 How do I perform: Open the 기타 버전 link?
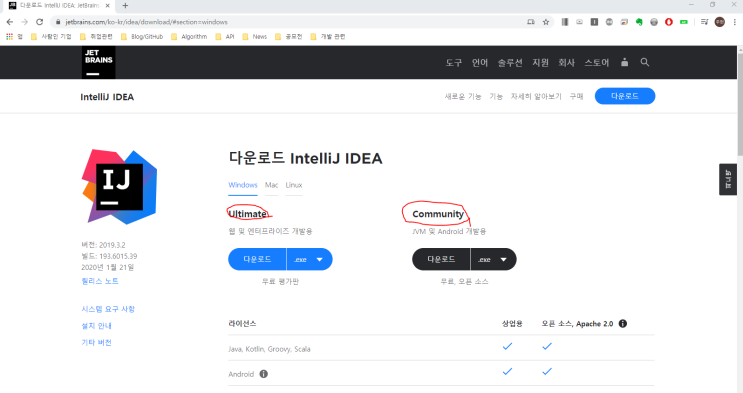[97, 342]
